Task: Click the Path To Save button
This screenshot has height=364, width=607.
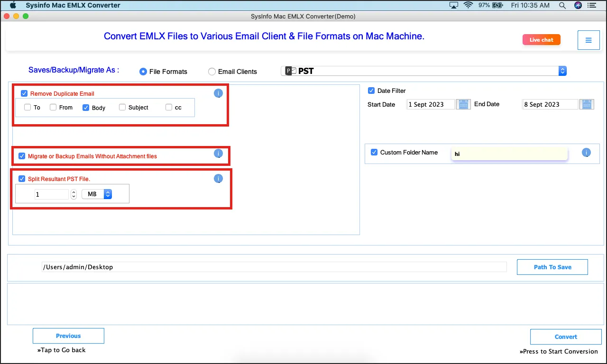Action: pyautogui.click(x=552, y=267)
